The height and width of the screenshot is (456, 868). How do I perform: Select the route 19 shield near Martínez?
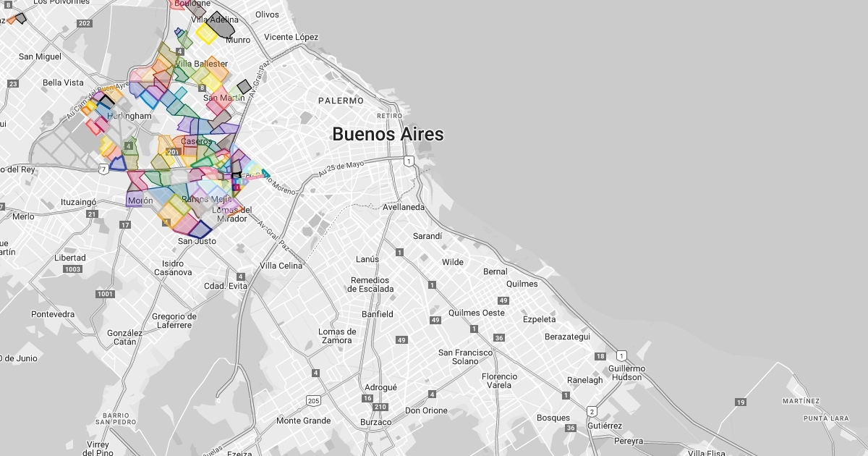[740, 402]
